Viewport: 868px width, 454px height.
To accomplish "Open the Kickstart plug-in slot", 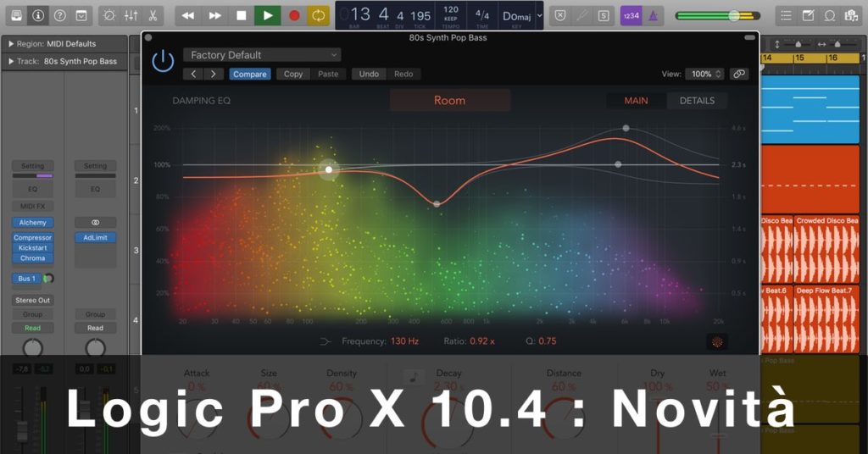I will pos(33,247).
